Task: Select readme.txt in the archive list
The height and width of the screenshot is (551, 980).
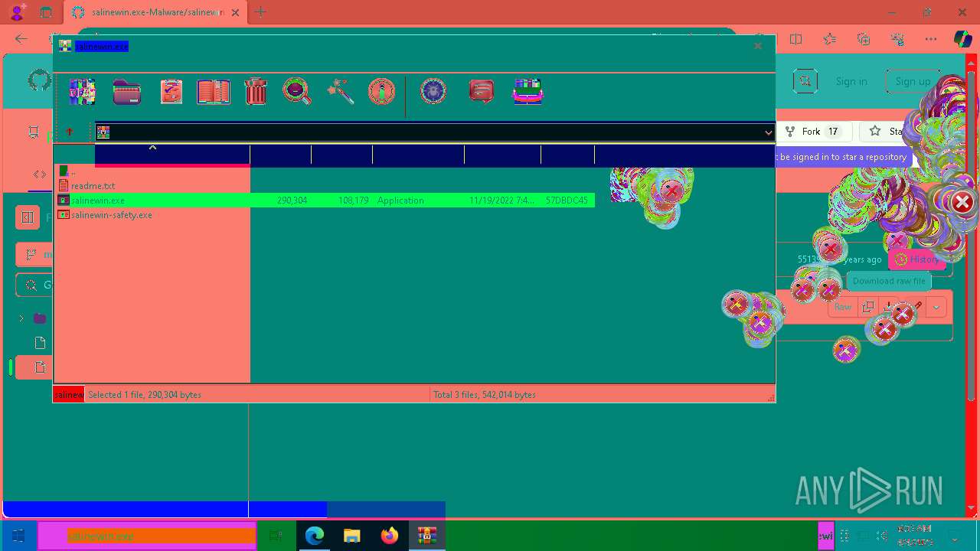Action: tap(93, 186)
